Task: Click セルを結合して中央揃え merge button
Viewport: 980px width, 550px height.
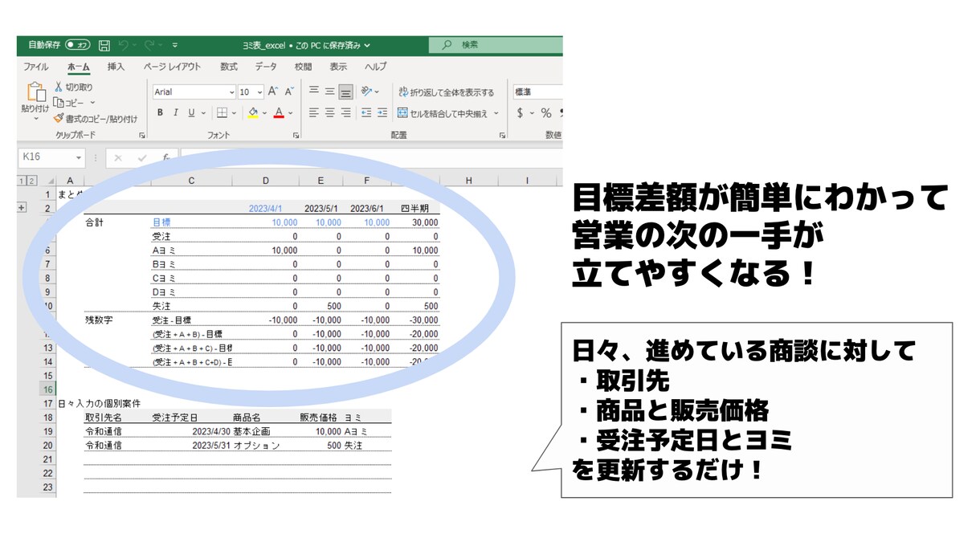Action: tap(443, 113)
